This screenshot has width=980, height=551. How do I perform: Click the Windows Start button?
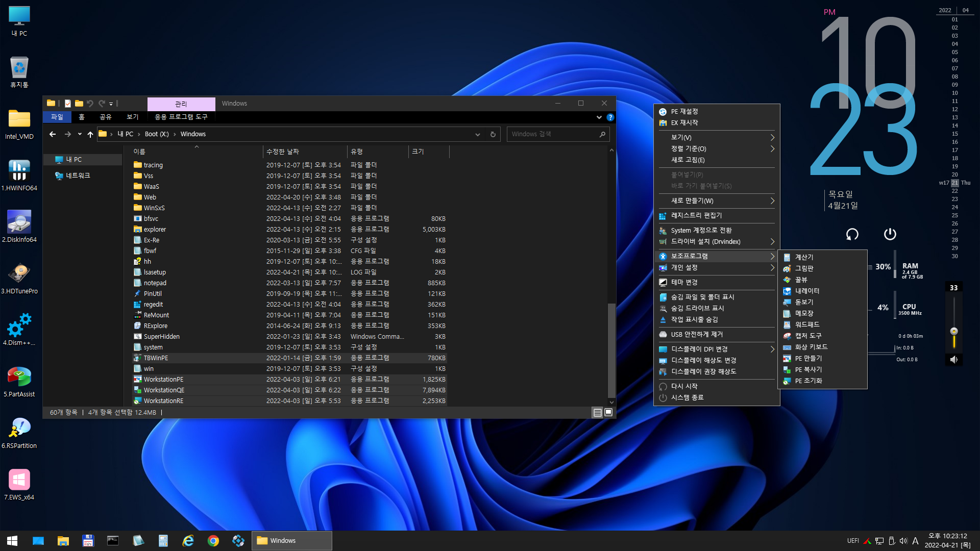click(x=12, y=541)
